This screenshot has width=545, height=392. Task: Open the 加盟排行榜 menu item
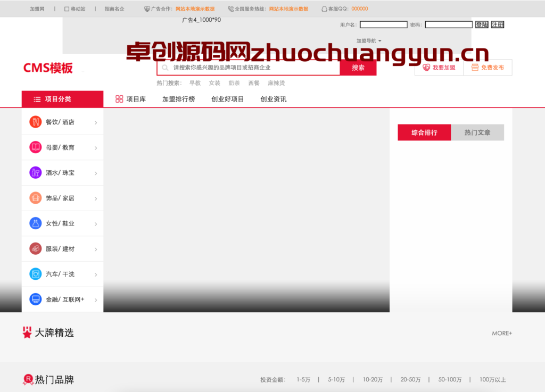(x=179, y=99)
